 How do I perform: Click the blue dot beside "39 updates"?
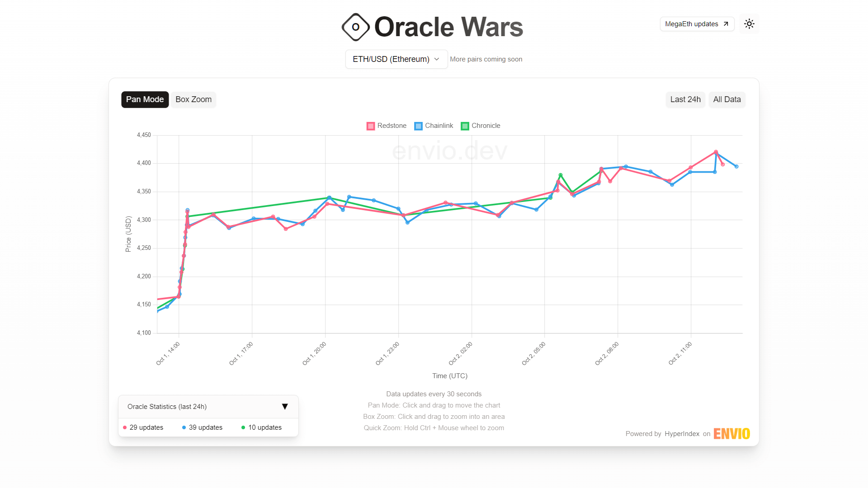point(184,427)
